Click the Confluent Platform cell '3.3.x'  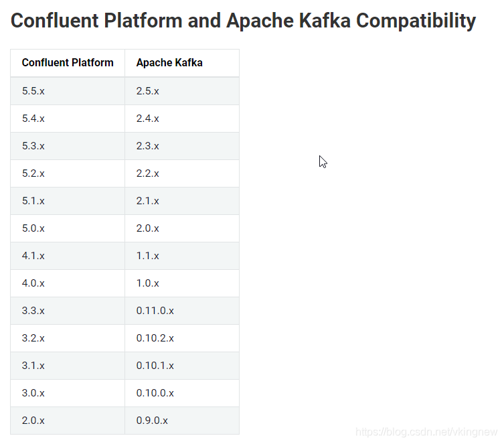[x=68, y=311]
